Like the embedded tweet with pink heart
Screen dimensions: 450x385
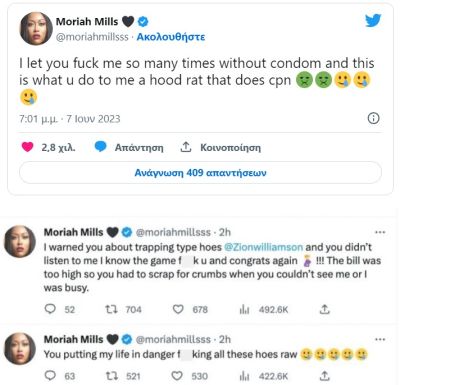pyautogui.click(x=27, y=147)
